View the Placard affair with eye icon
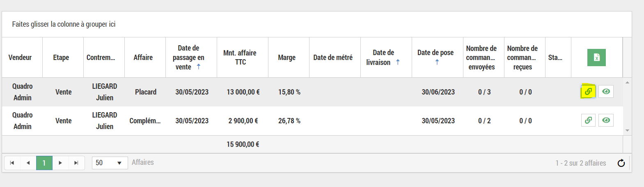 (606, 91)
